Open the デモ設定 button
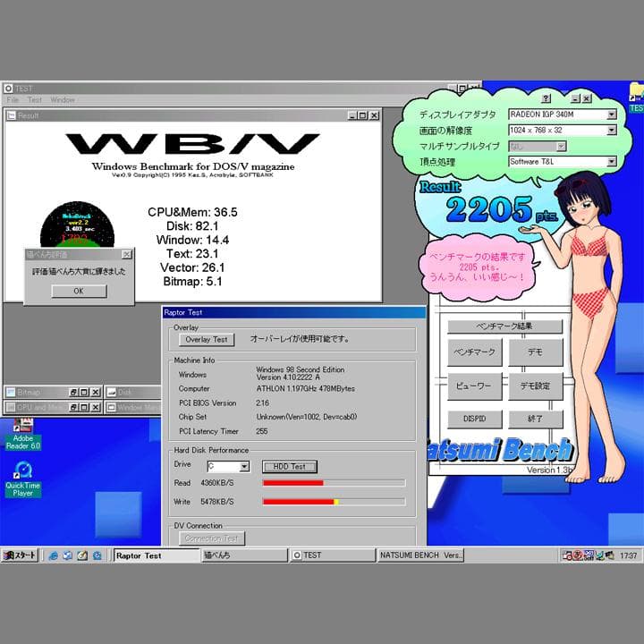Image resolution: width=644 pixels, height=644 pixels. (x=535, y=386)
